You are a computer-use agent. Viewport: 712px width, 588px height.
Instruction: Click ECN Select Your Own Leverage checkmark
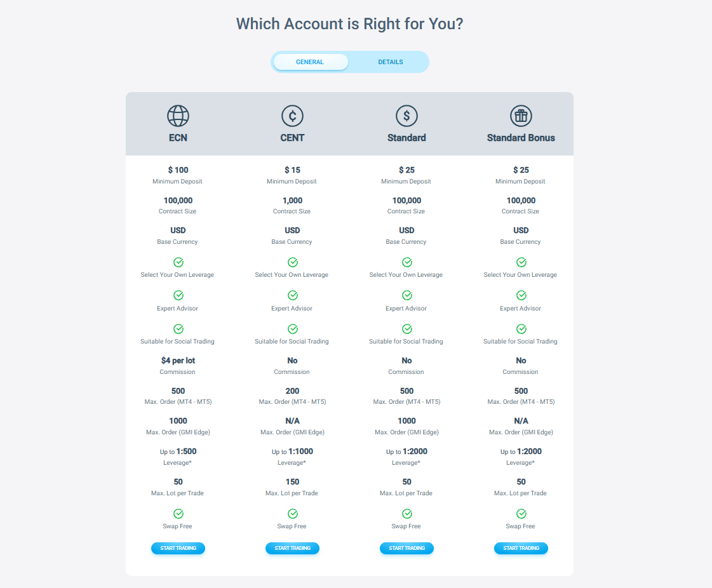[178, 262]
